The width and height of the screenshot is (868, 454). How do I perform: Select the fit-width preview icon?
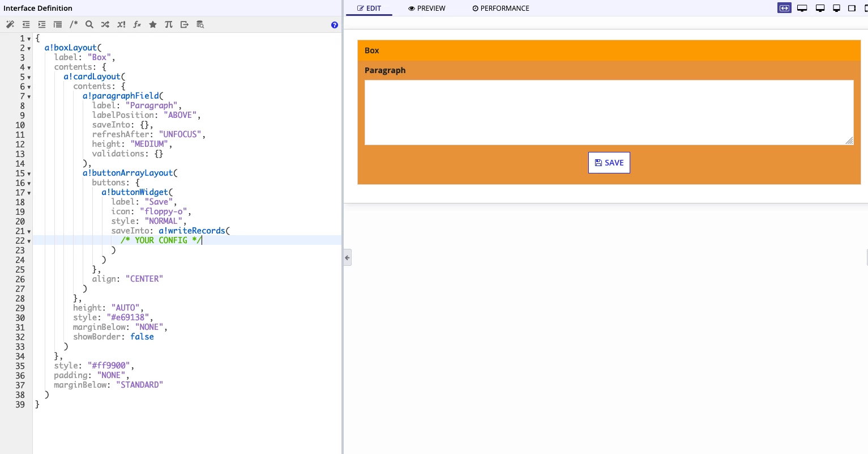click(784, 8)
